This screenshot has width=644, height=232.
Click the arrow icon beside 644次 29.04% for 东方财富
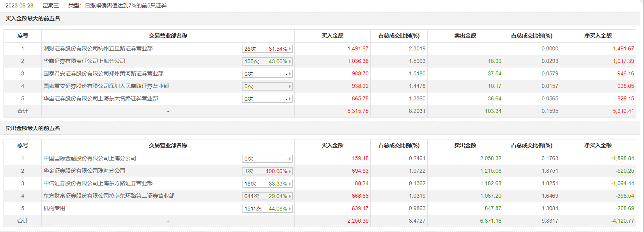point(290,196)
